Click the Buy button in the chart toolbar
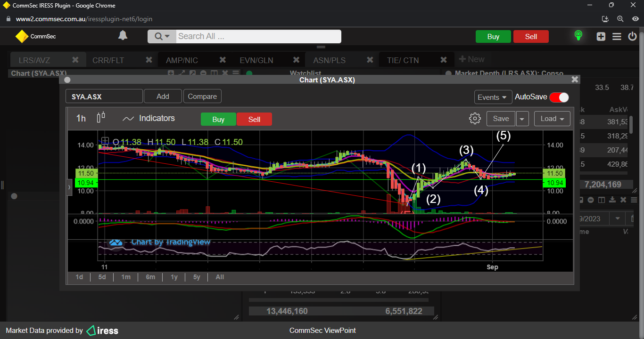644x339 pixels. click(x=218, y=119)
